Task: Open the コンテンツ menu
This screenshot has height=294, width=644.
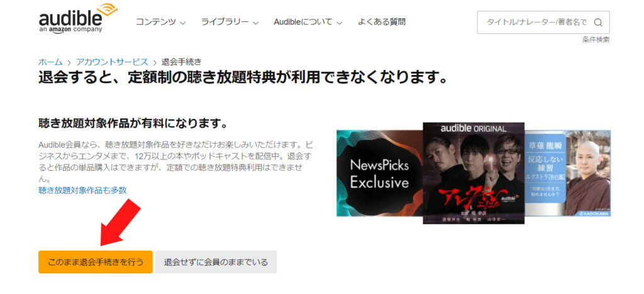Action: pyautogui.click(x=161, y=22)
